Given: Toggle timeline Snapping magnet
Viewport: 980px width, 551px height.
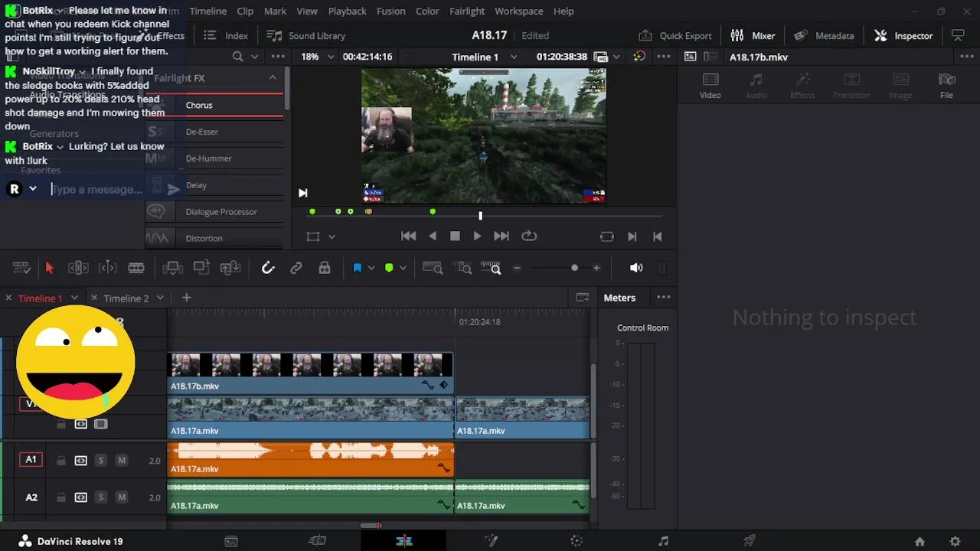Looking at the screenshot, I should (x=267, y=268).
